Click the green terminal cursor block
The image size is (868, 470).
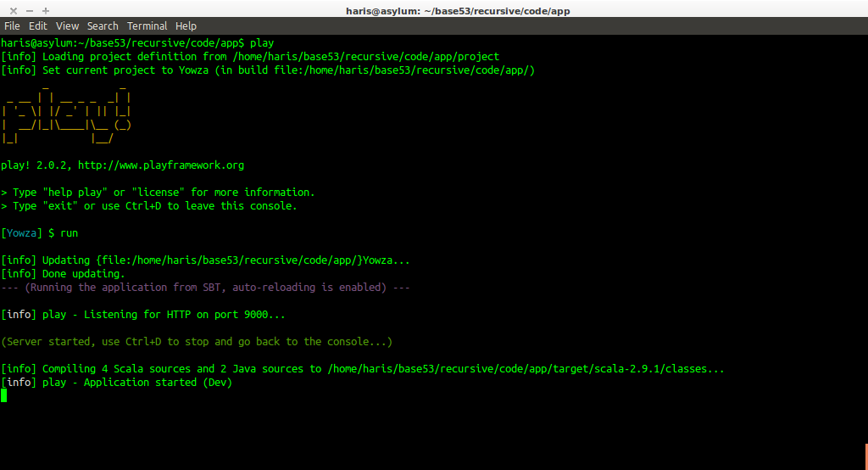tap(3, 395)
